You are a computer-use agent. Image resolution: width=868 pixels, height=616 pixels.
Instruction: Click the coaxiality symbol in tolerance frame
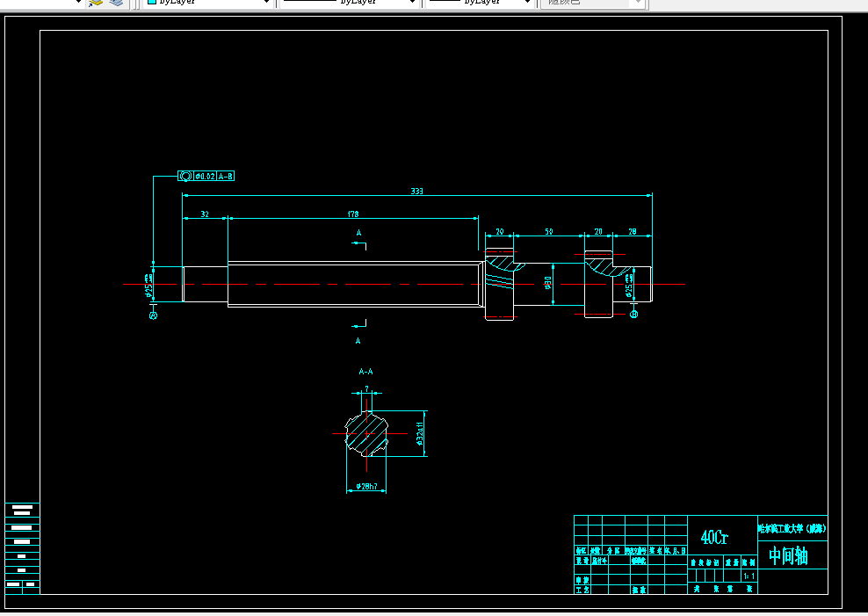pyautogui.click(x=185, y=176)
